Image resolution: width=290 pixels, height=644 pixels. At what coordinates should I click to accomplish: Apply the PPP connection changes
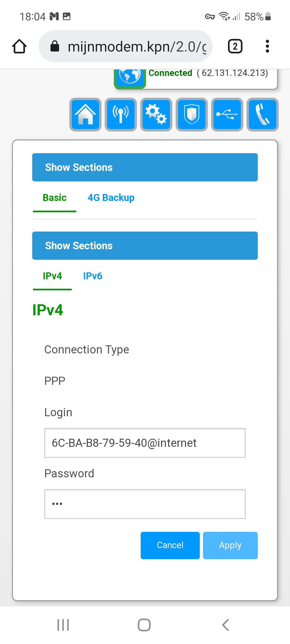point(230,545)
